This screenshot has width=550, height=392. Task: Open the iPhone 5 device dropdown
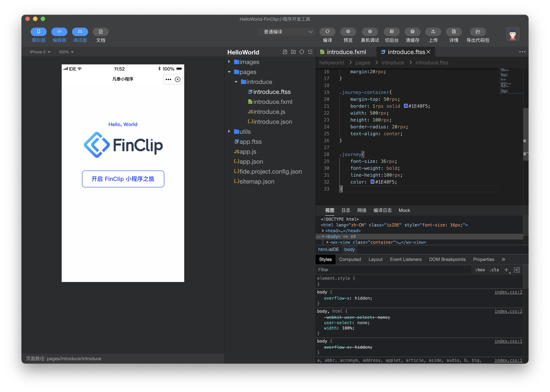40,52
